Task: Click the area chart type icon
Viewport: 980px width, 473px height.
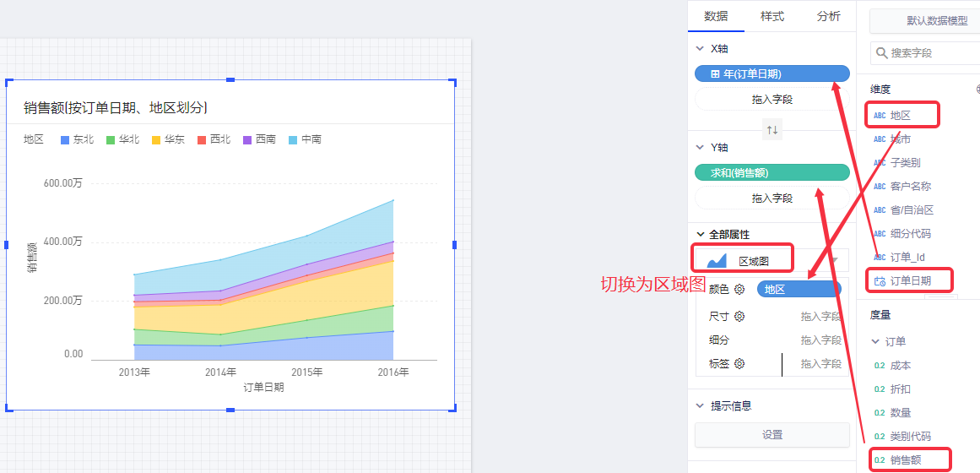Action: (717, 260)
